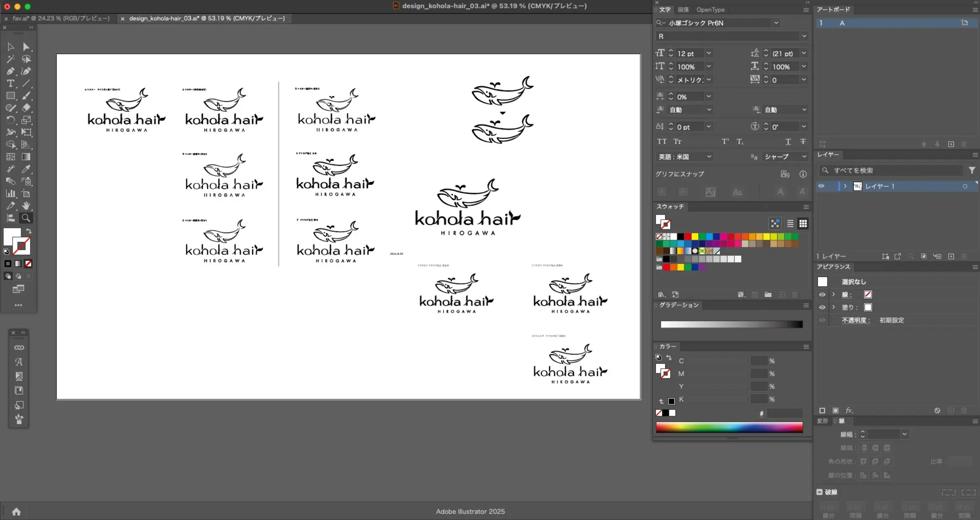
Task: Toggle the 破線 dashed line checkbox
Action: (820, 492)
